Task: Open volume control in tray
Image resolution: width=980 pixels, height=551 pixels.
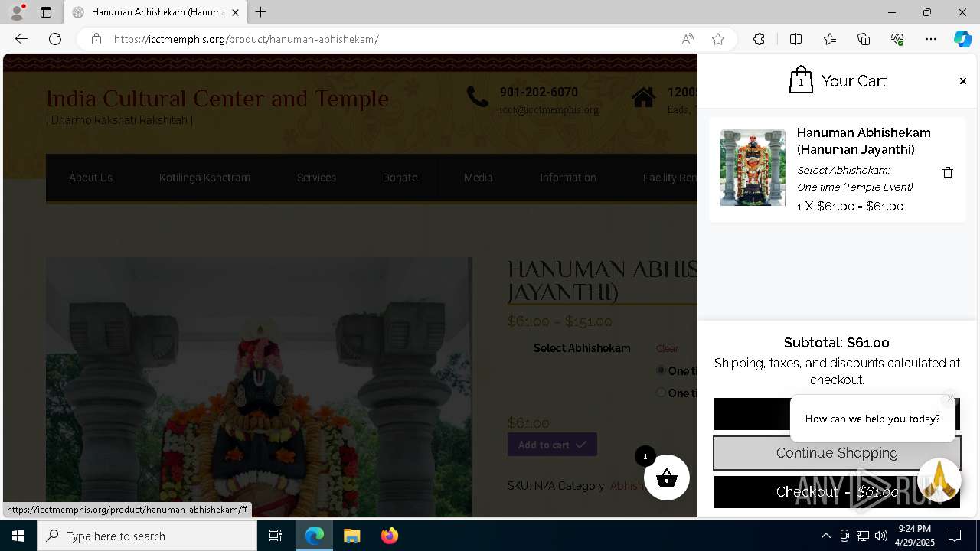Action: click(x=880, y=536)
